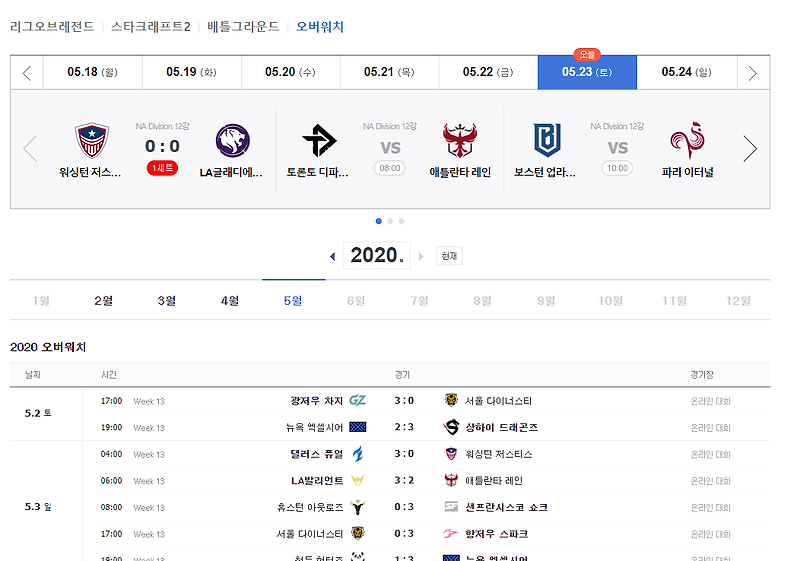This screenshot has width=800, height=561.
Task: Select today's date 05.23 (토)
Action: [x=587, y=72]
